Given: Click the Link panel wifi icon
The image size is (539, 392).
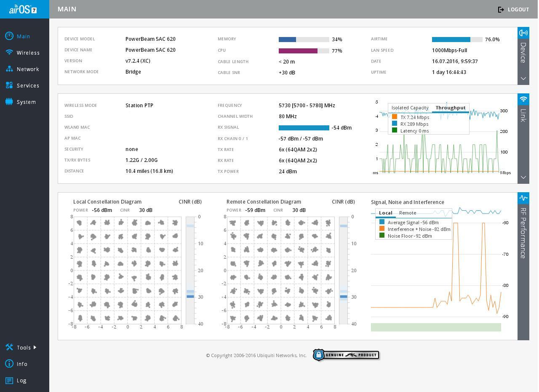Looking at the screenshot, I should pyautogui.click(x=523, y=99).
